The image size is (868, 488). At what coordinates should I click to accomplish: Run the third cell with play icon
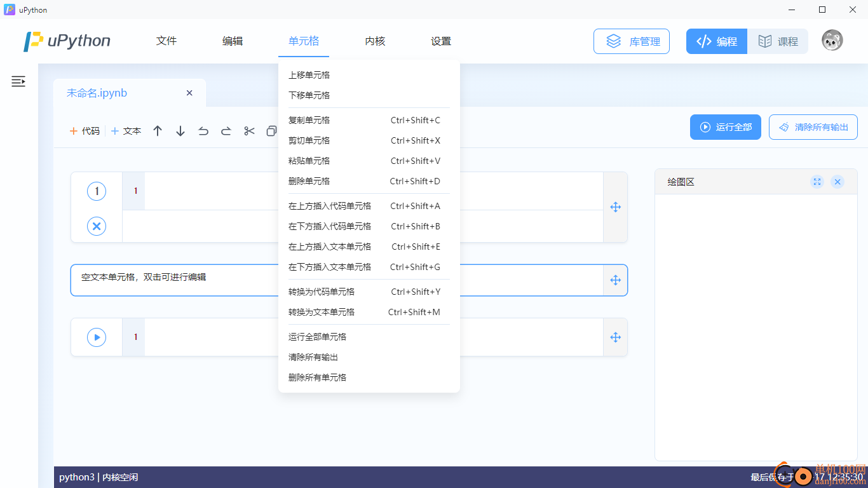[x=97, y=337]
